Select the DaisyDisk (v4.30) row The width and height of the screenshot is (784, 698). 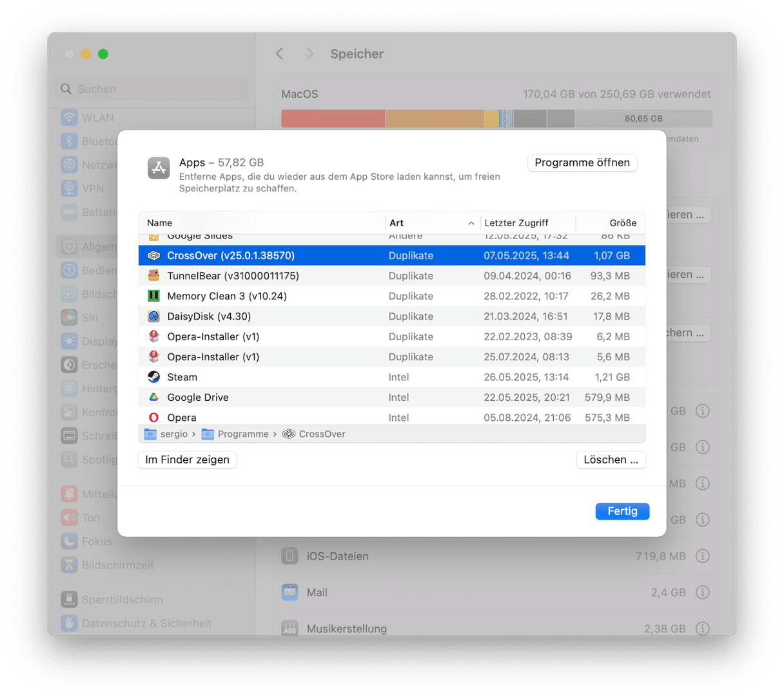(x=392, y=316)
